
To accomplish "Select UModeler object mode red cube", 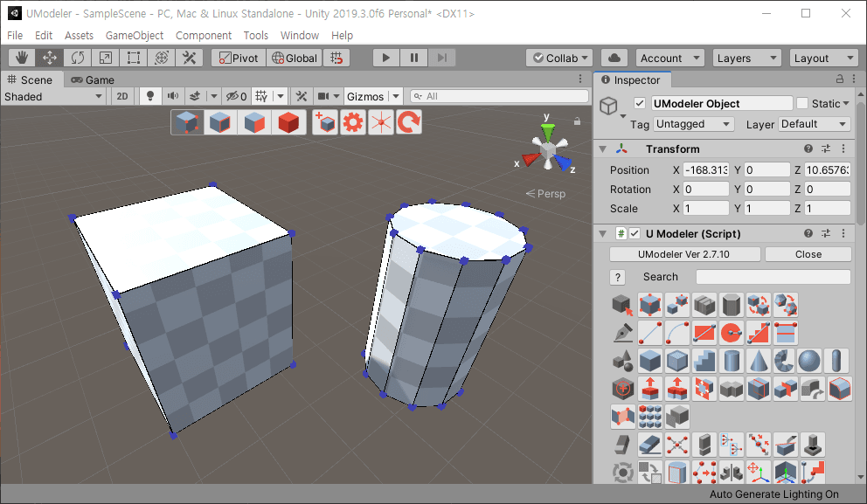I will pos(288,122).
